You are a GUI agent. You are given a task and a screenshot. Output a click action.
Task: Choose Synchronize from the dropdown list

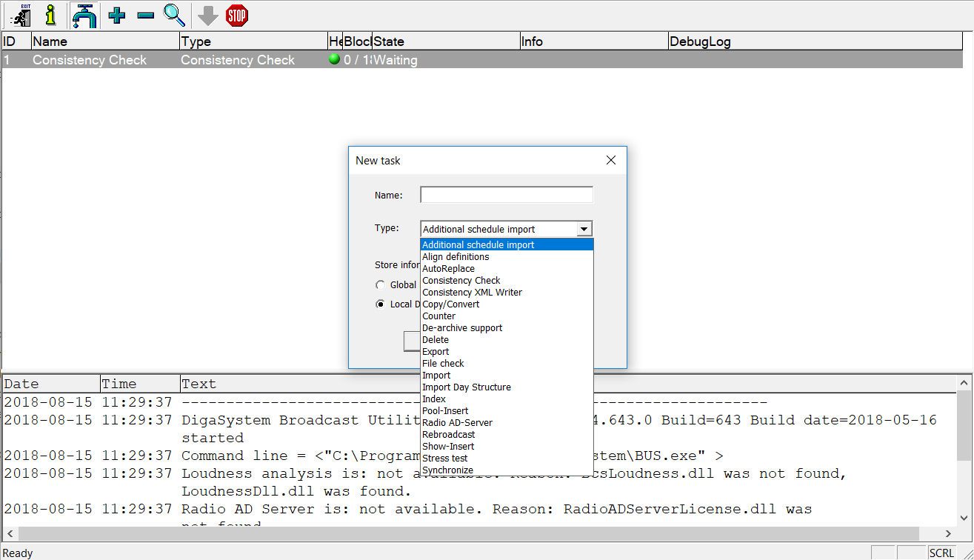tap(447, 470)
